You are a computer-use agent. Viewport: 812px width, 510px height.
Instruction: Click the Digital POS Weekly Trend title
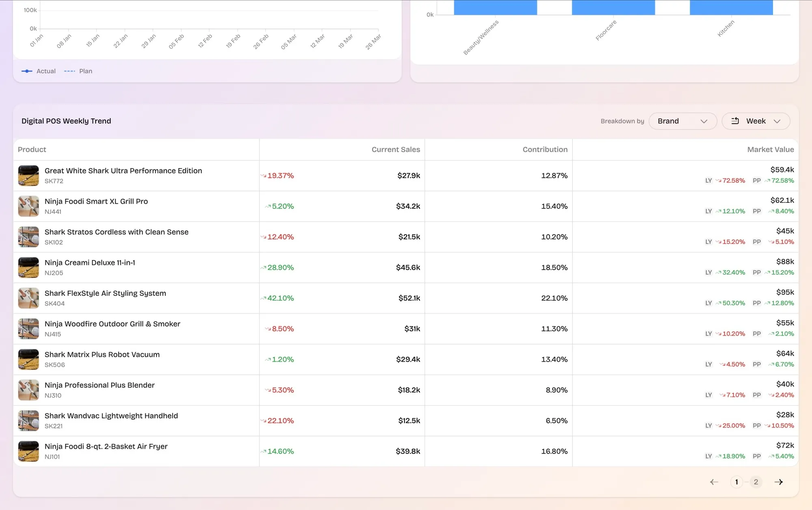click(66, 121)
